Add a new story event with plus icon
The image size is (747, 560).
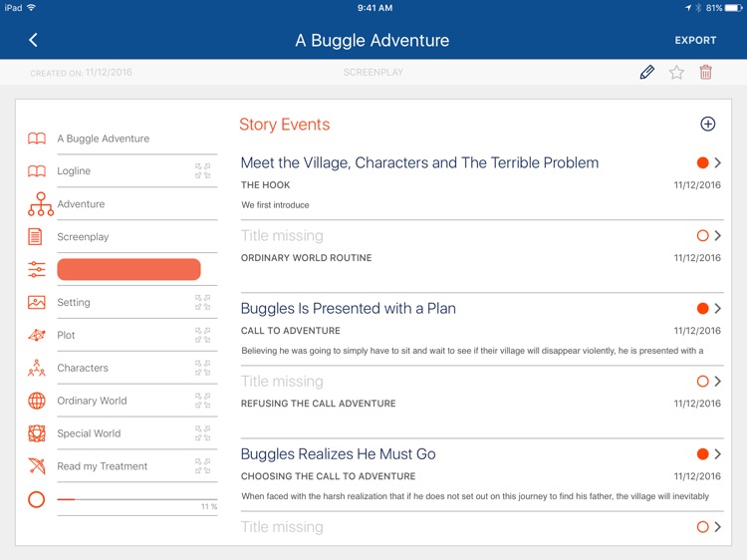pos(707,124)
